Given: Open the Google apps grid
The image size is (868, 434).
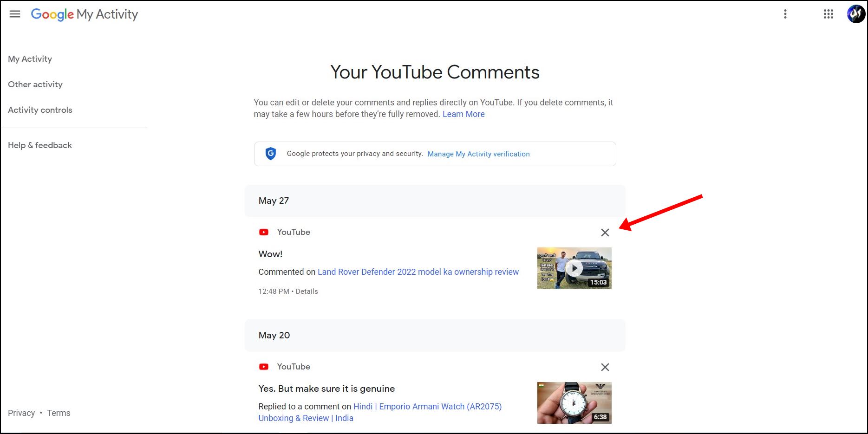Looking at the screenshot, I should (x=829, y=14).
